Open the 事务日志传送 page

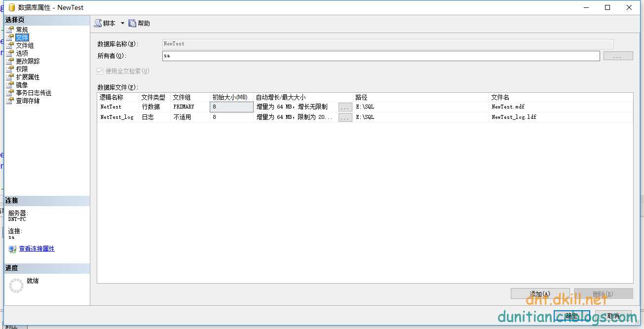tap(34, 93)
